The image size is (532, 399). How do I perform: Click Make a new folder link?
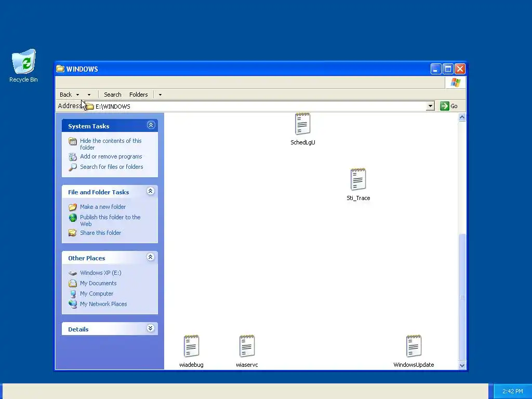103,207
